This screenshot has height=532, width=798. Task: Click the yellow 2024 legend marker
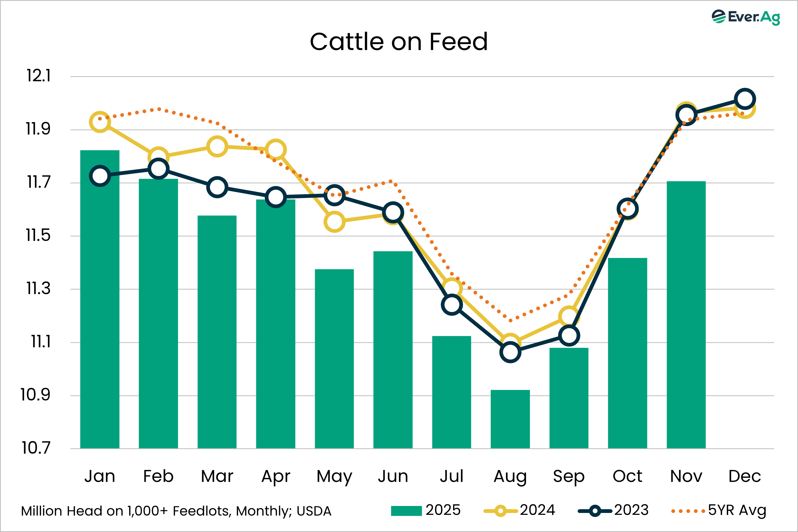(500, 511)
